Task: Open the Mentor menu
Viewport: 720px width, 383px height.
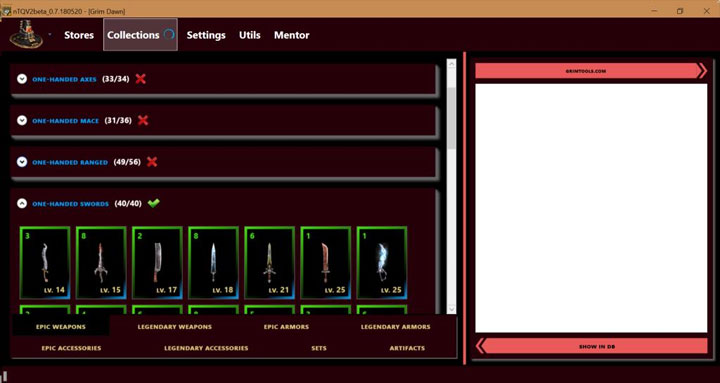Action: coord(292,35)
